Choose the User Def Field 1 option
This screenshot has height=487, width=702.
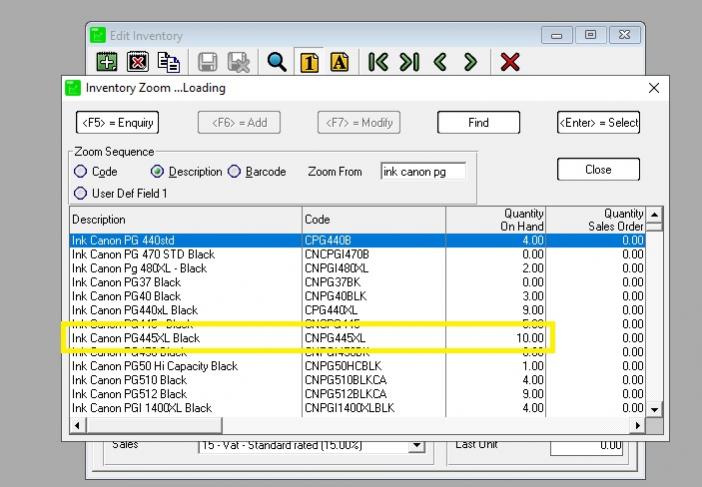[81, 193]
